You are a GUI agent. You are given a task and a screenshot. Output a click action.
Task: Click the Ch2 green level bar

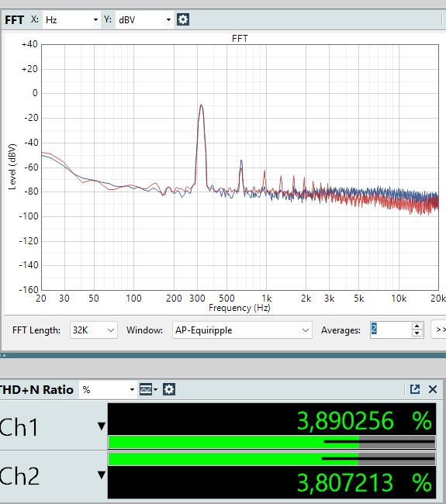point(233,459)
